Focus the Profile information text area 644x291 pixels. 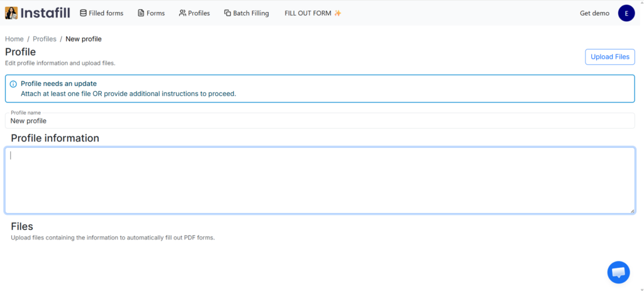point(319,180)
